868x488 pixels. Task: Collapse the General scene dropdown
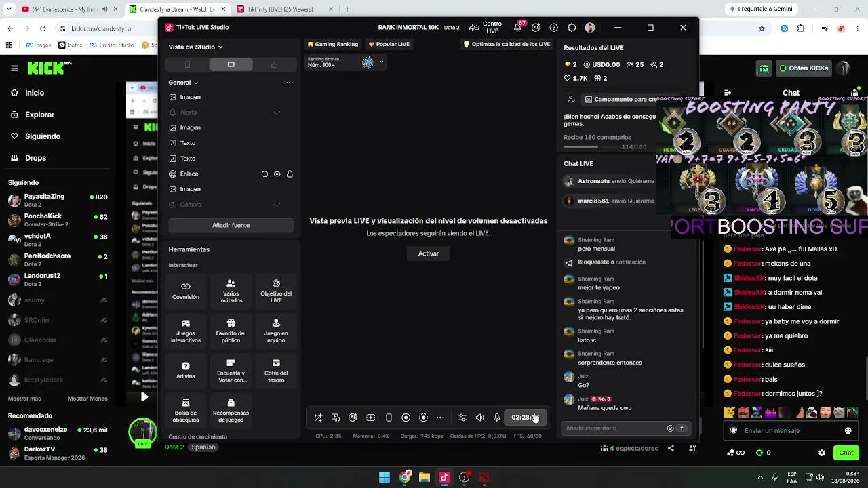(x=184, y=83)
